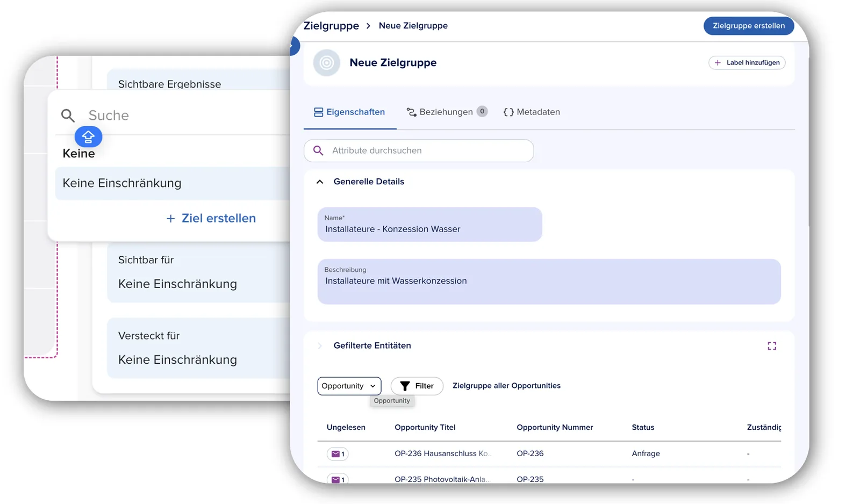The height and width of the screenshot is (504, 860).
Task: Click the Ungelesen column header
Action: 346,428
